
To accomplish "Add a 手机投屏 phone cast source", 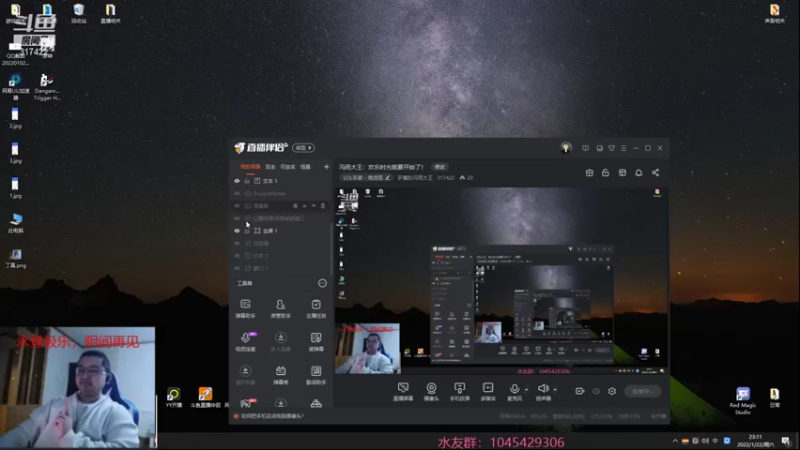I will click(x=459, y=391).
